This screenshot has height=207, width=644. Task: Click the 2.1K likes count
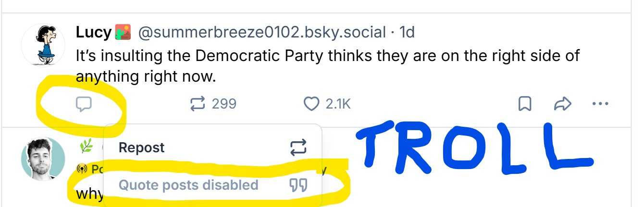click(x=338, y=104)
